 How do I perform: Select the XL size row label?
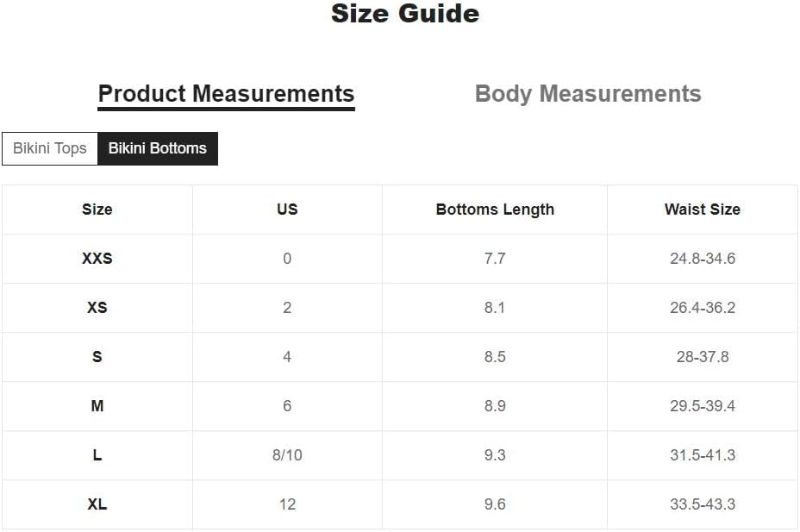coord(97,504)
